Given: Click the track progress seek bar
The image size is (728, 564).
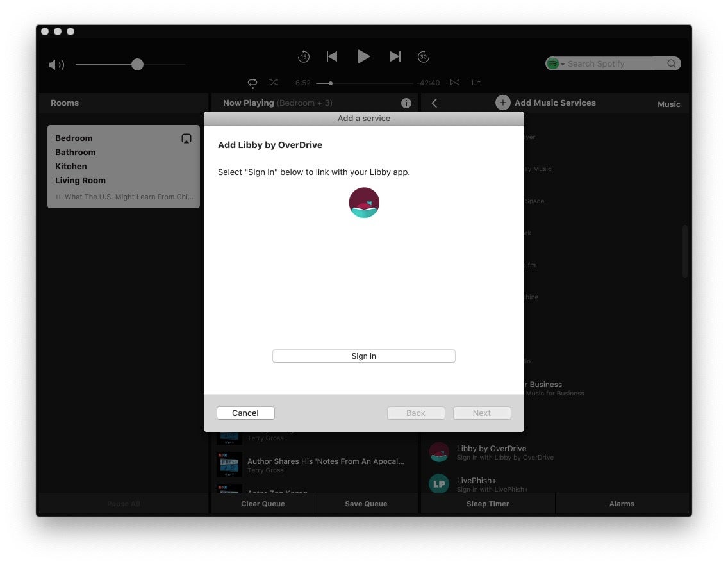Looking at the screenshot, I should pos(365,83).
